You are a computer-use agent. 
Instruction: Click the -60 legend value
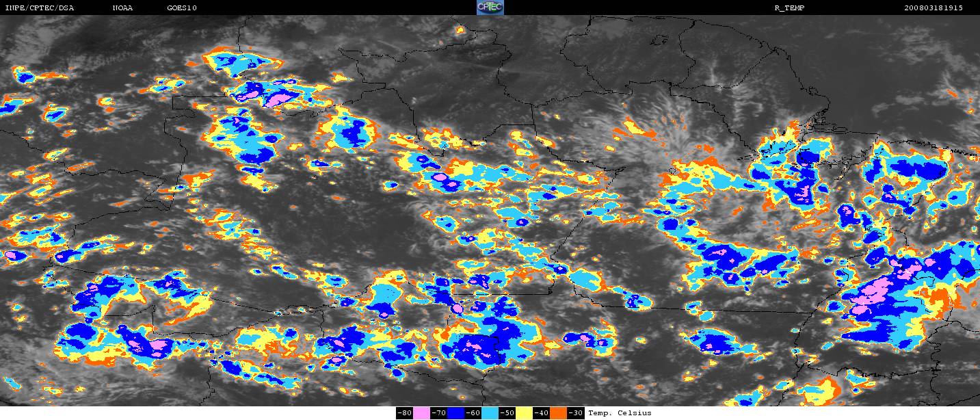click(473, 413)
